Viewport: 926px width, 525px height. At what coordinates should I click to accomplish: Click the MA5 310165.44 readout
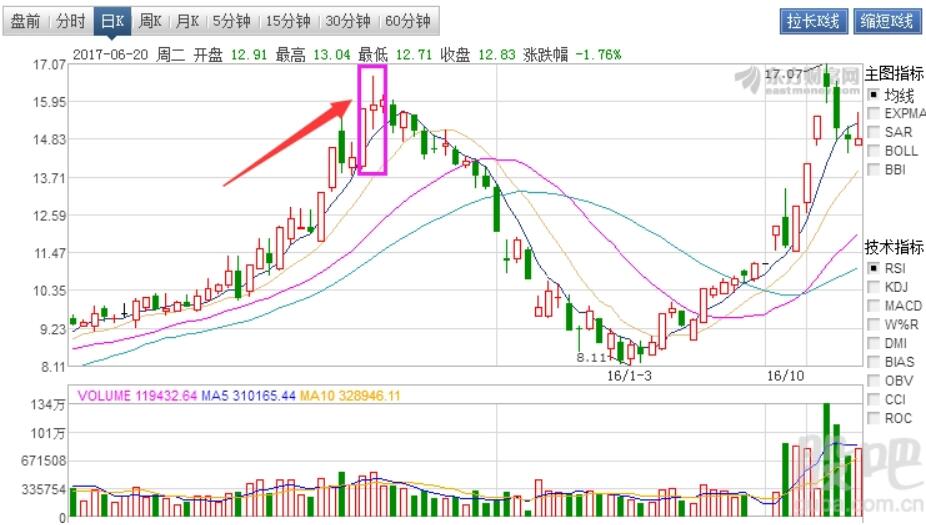tap(248, 396)
